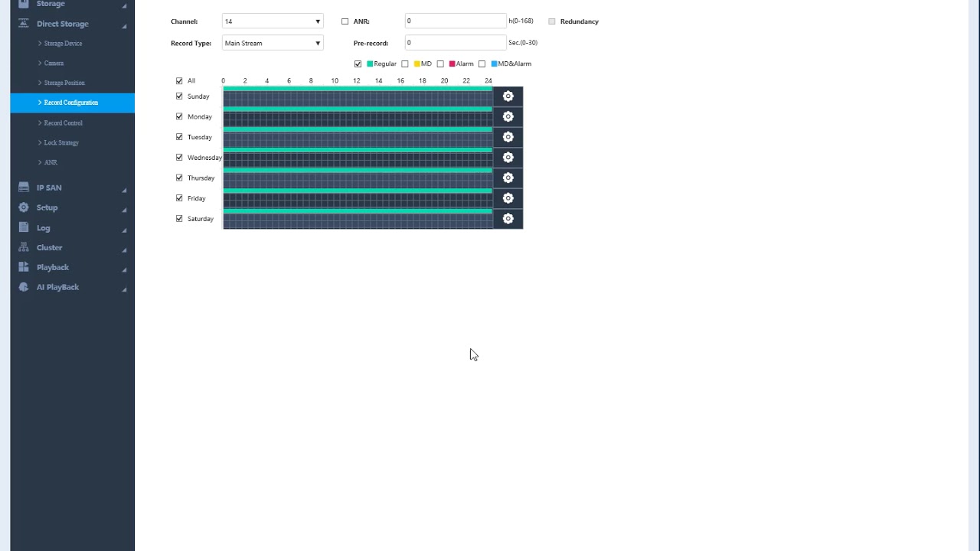Expand the Playback section
This screenshot has height=551, width=980.
click(x=124, y=269)
